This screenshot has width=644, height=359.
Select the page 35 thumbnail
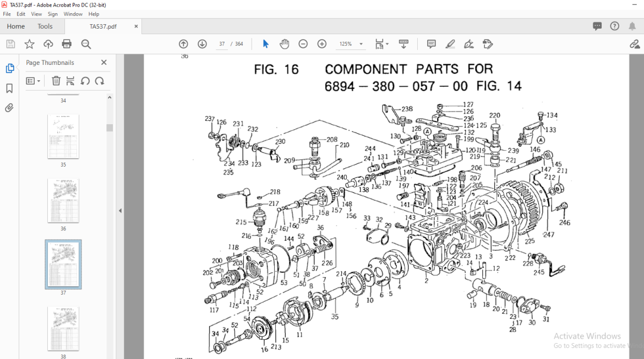click(x=63, y=137)
